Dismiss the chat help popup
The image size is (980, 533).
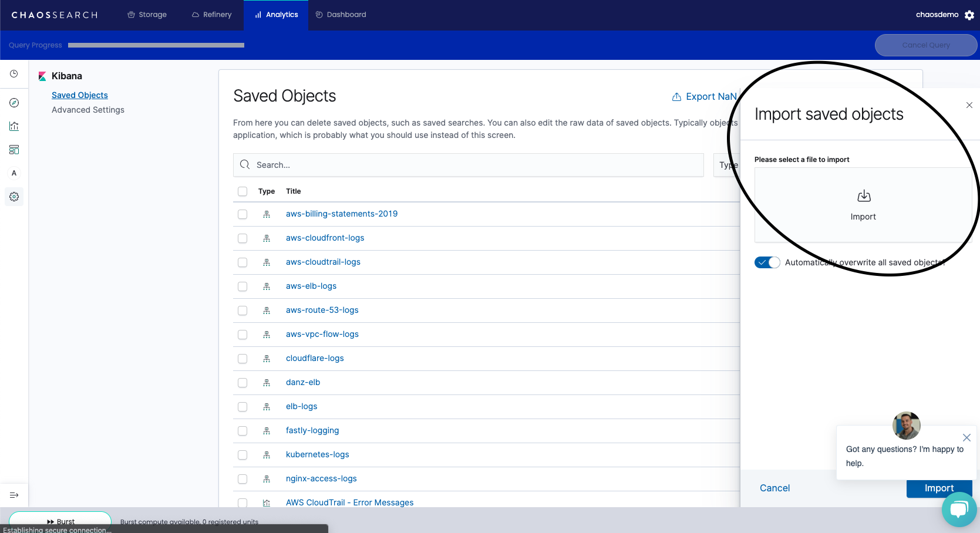966,437
